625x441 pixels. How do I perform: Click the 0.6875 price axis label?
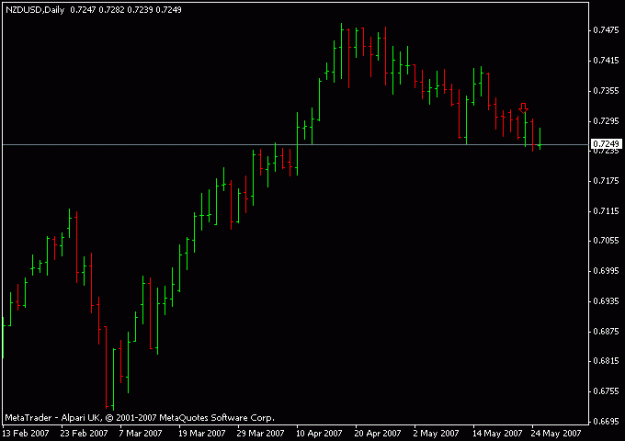[x=606, y=331]
